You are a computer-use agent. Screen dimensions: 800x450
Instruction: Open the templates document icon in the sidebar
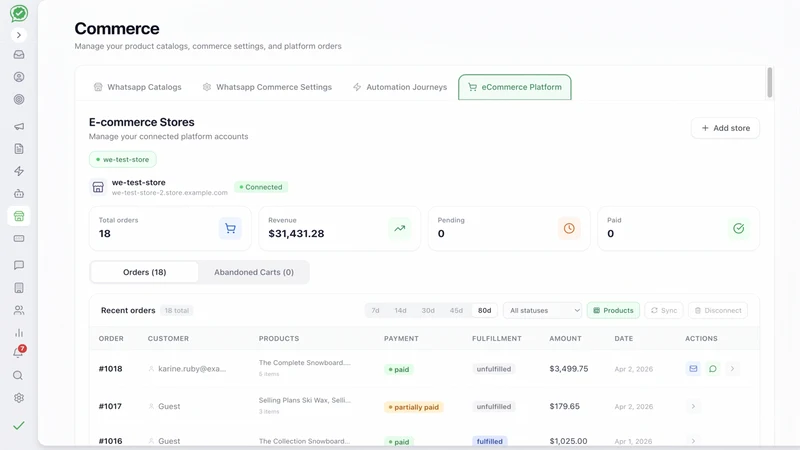19,148
